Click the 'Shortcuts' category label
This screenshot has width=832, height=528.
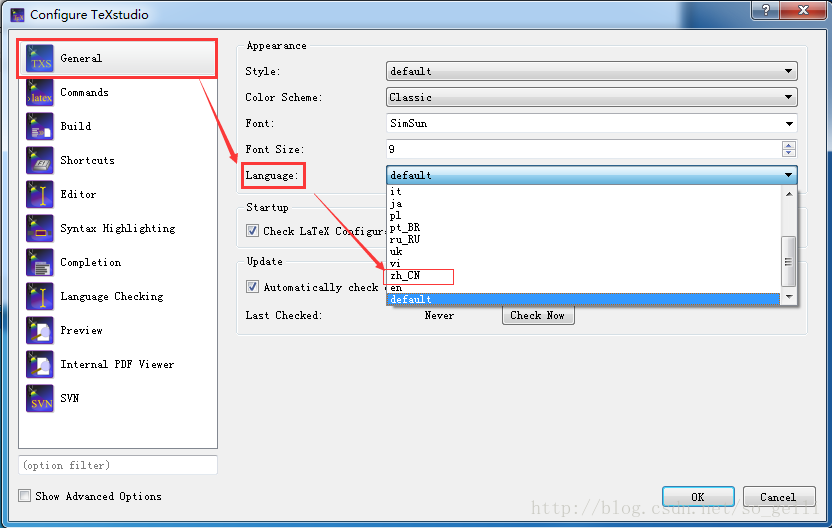click(88, 160)
